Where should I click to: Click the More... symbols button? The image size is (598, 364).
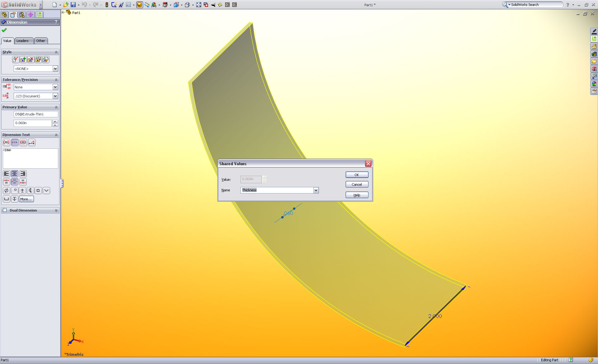click(x=26, y=199)
